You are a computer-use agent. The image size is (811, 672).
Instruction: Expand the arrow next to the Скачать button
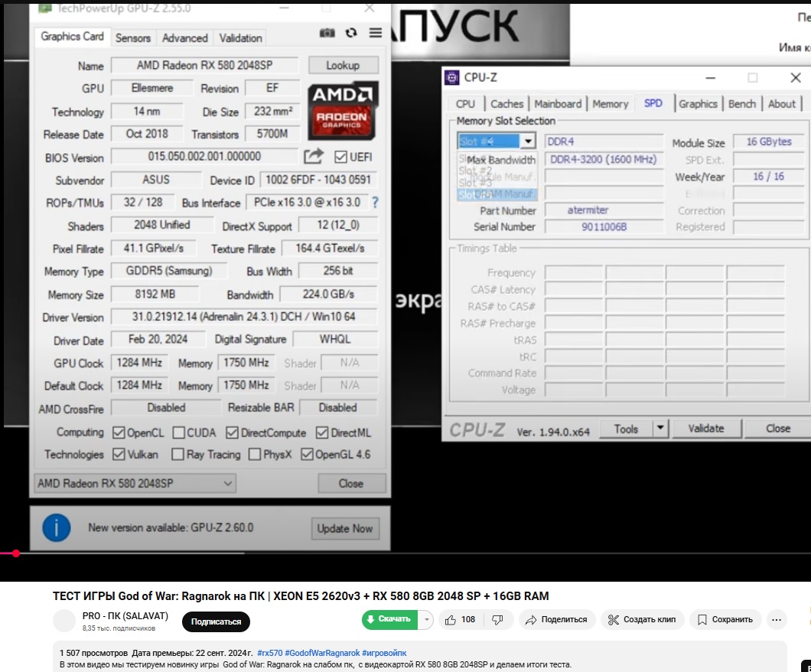[x=425, y=619]
